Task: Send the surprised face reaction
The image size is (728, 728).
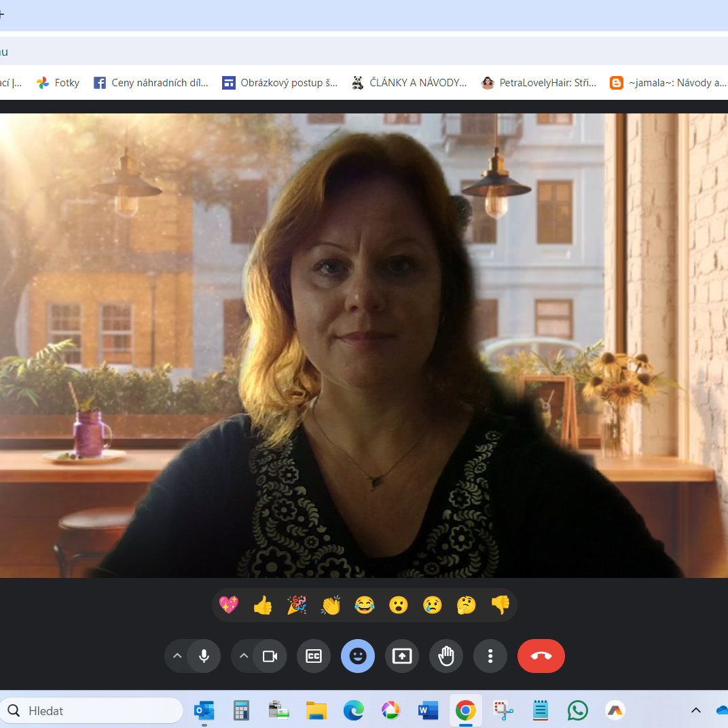Action: (x=399, y=605)
